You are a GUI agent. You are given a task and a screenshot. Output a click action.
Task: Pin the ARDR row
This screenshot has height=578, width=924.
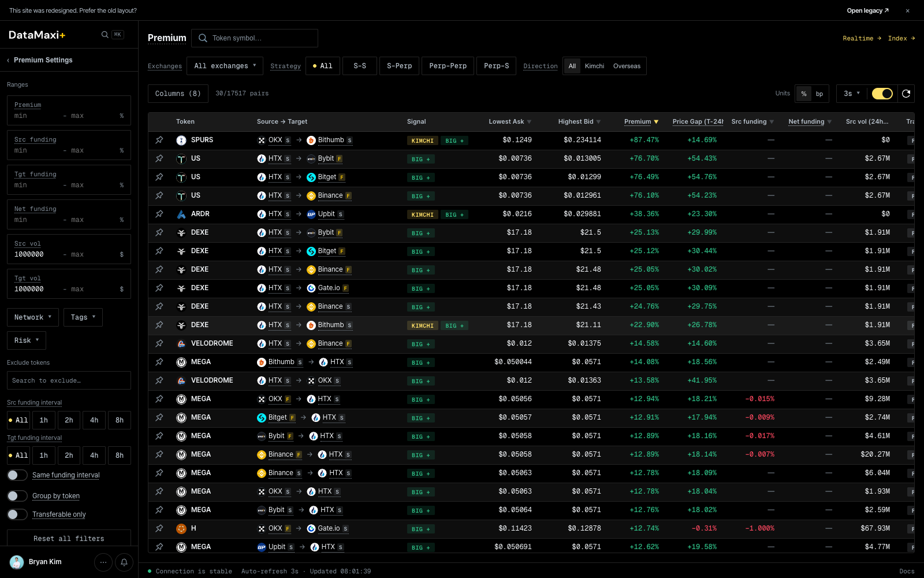click(x=159, y=214)
